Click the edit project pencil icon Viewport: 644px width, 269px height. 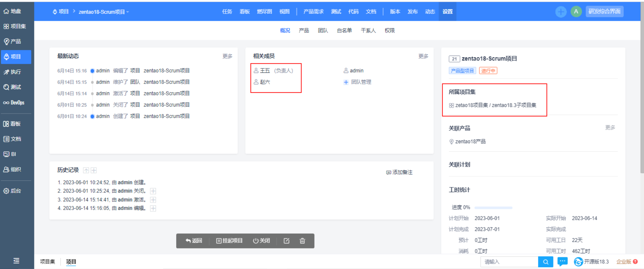click(x=287, y=241)
